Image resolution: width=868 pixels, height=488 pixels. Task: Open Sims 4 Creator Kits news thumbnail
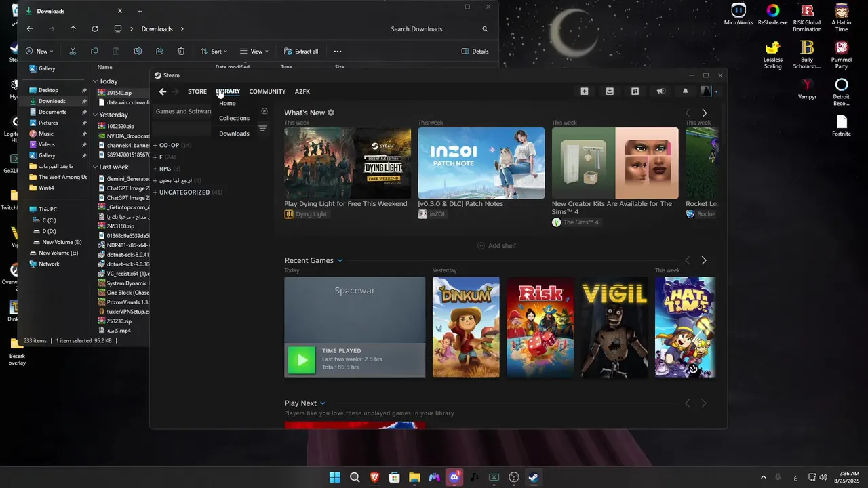615,163
